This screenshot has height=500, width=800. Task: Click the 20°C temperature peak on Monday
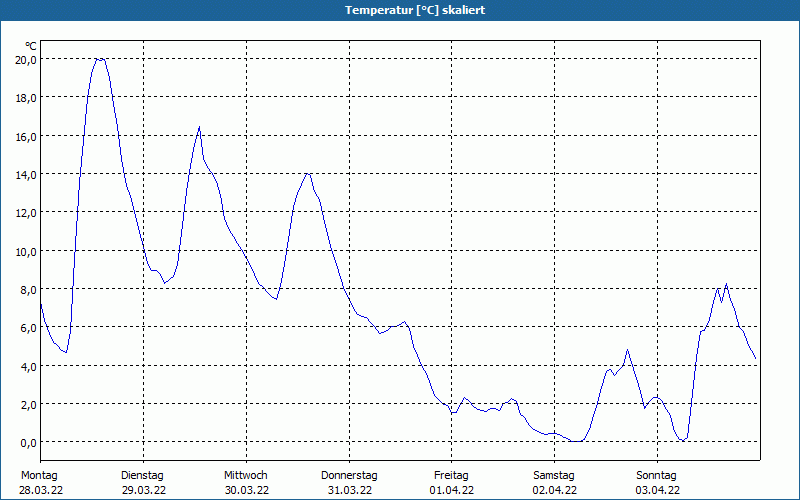(99, 59)
